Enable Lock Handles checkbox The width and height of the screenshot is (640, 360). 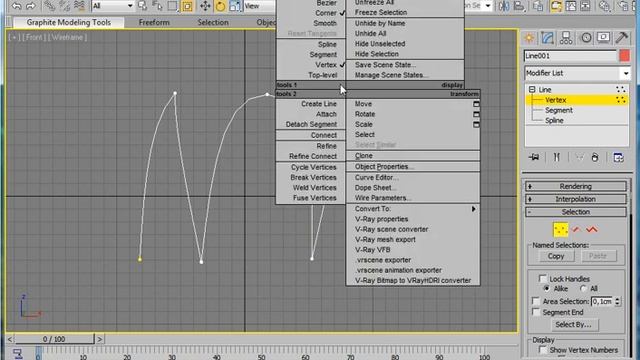pyautogui.click(x=542, y=279)
